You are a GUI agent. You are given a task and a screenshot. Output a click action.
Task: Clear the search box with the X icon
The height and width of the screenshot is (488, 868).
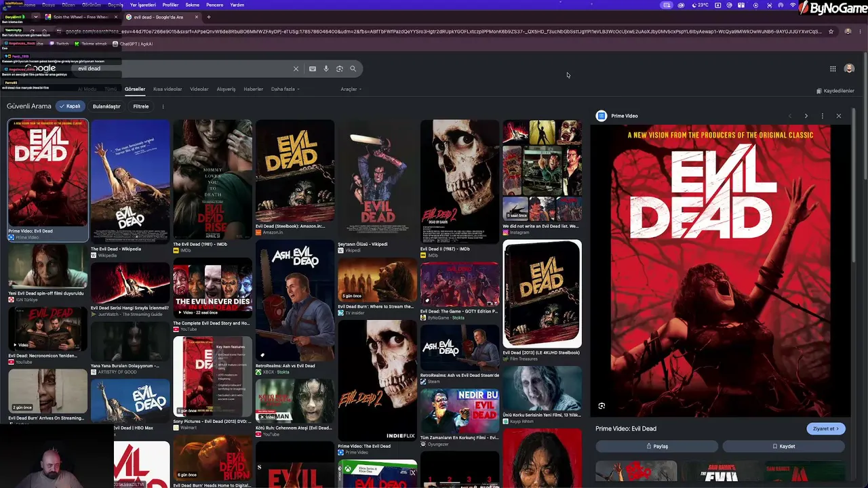pos(296,68)
